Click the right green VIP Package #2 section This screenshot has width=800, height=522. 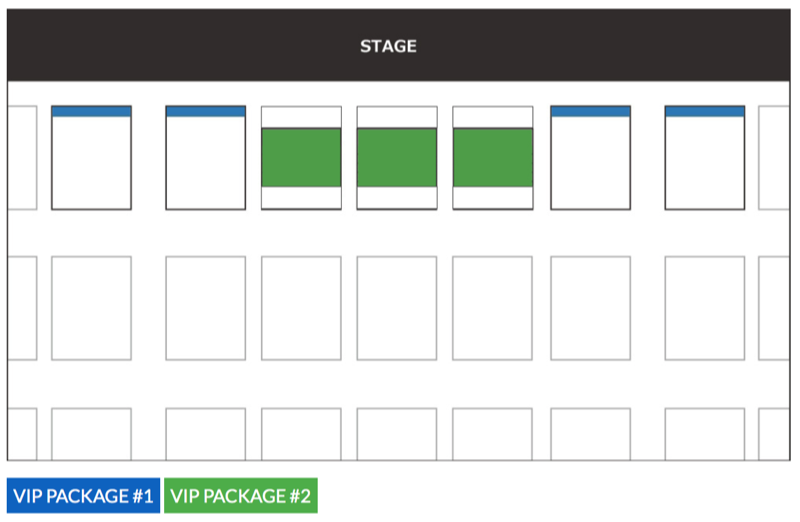click(x=493, y=157)
